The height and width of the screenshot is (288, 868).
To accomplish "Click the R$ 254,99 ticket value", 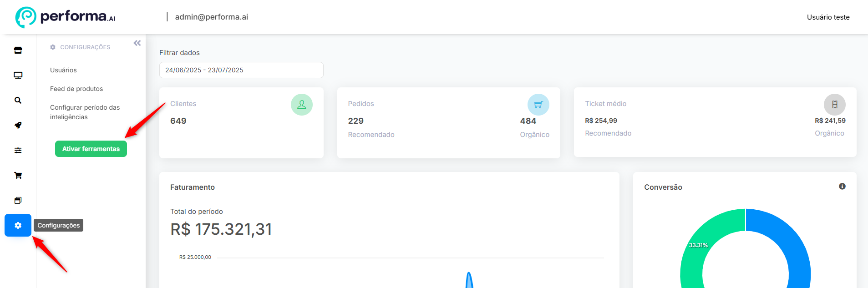I will 601,121.
